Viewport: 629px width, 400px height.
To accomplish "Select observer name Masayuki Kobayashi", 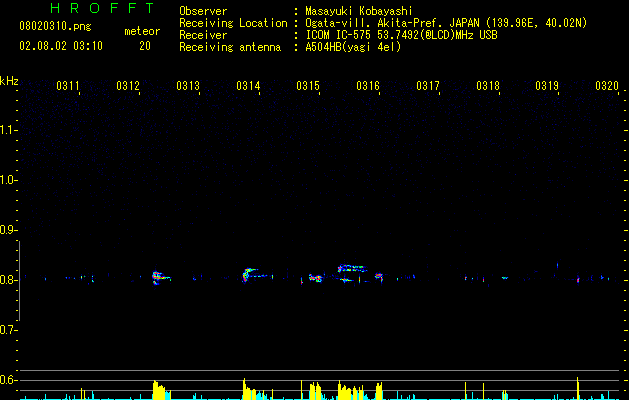I will (359, 11).
